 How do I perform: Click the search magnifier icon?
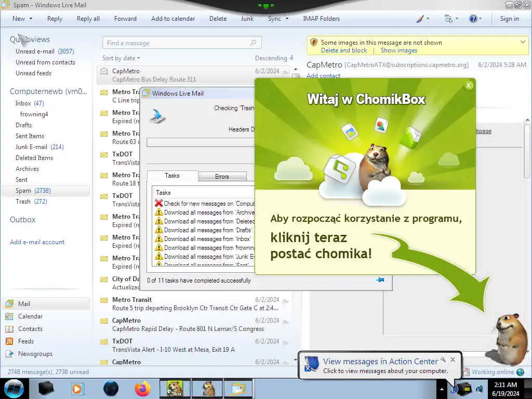pyautogui.click(x=254, y=43)
